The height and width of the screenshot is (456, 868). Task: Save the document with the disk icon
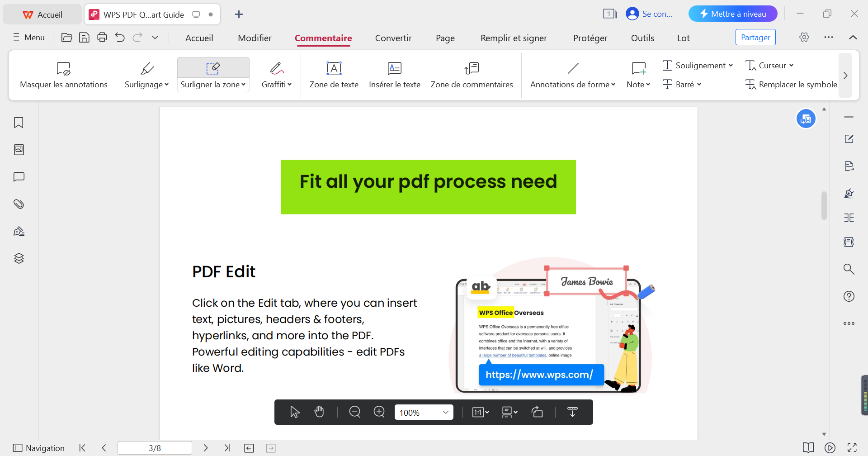[x=84, y=38]
